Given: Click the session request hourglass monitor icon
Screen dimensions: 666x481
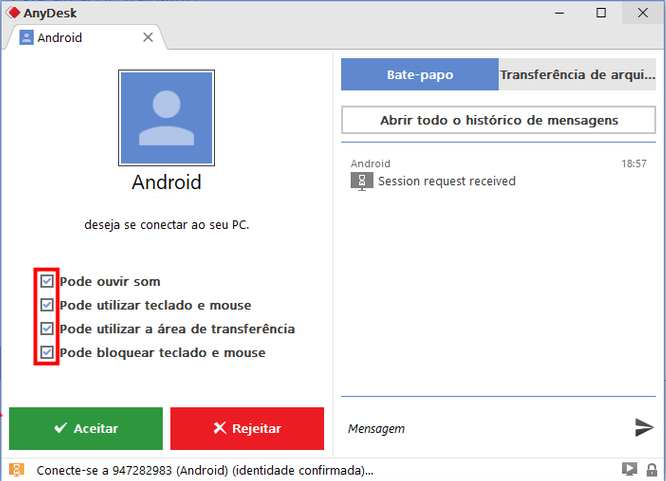Looking at the screenshot, I should coord(361,181).
